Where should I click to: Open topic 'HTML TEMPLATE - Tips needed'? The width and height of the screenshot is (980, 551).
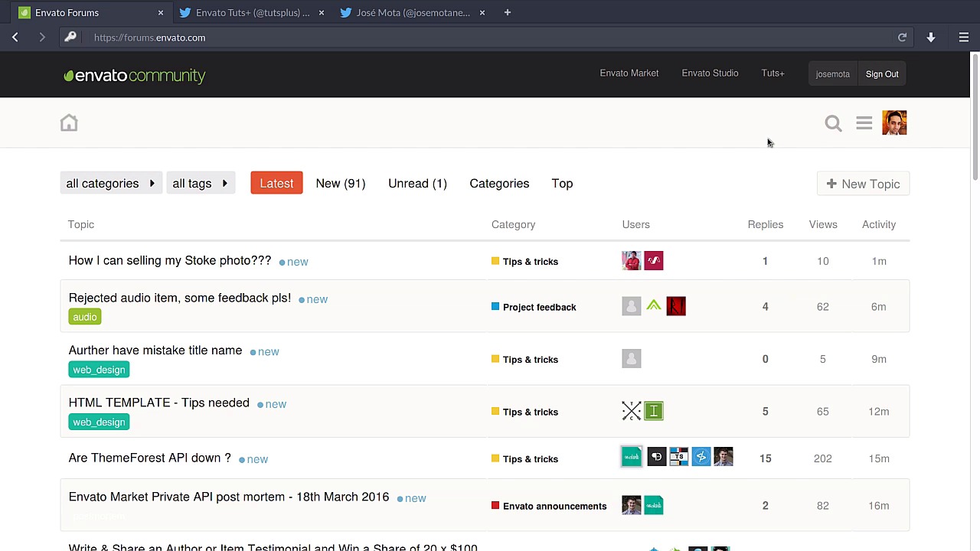click(x=159, y=403)
